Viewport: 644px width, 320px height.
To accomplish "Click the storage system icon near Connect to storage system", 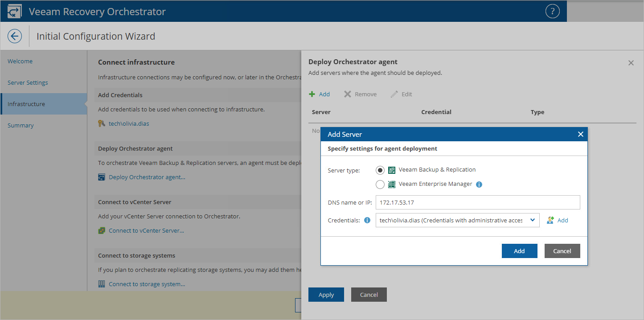I will coord(102,283).
